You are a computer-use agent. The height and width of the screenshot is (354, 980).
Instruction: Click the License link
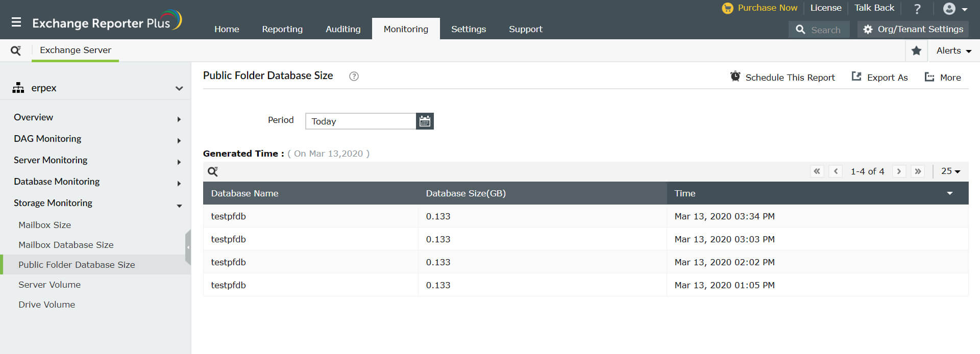coord(826,8)
